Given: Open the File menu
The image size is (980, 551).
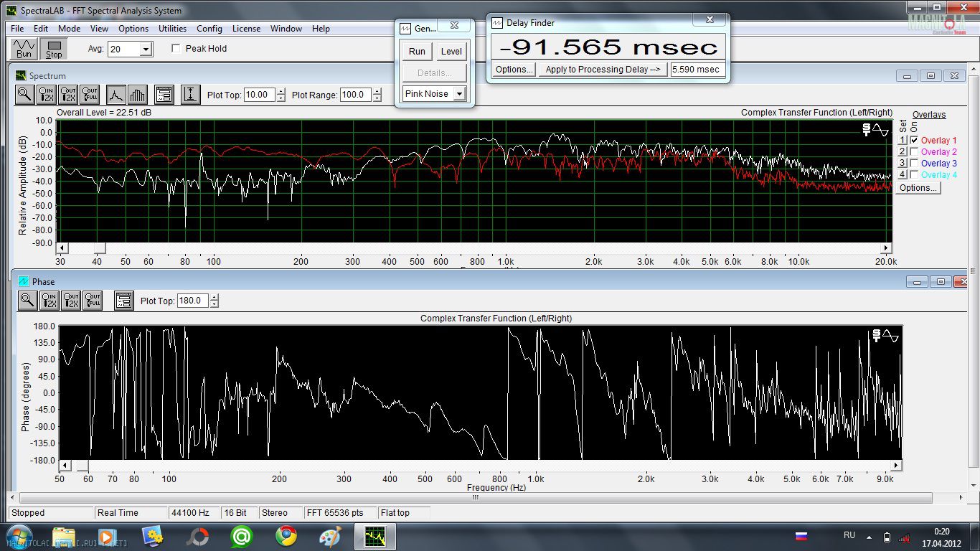Looking at the screenshot, I should (x=17, y=29).
